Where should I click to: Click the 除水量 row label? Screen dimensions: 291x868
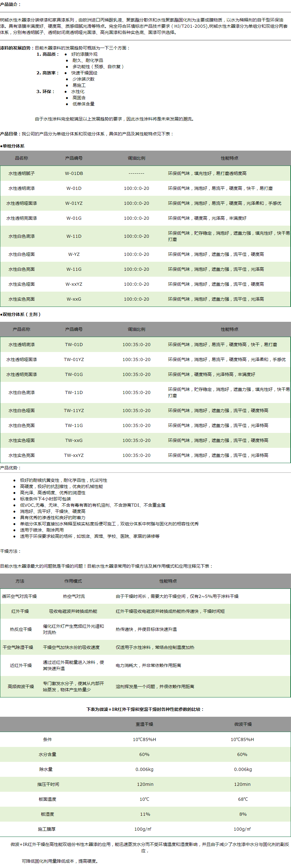tap(46, 770)
